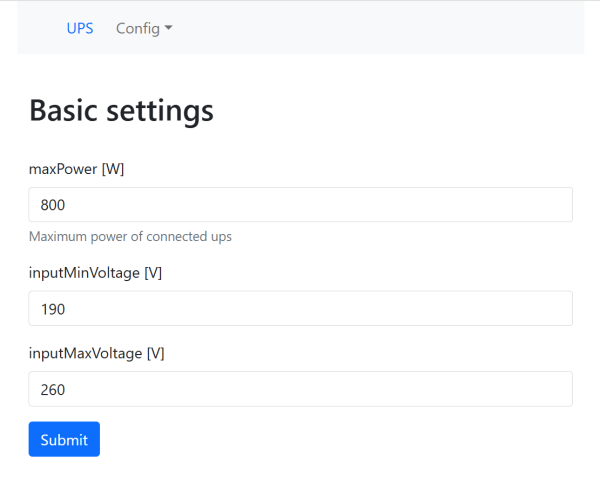
Task: Click the maxPower [W] label
Action: 76,169
